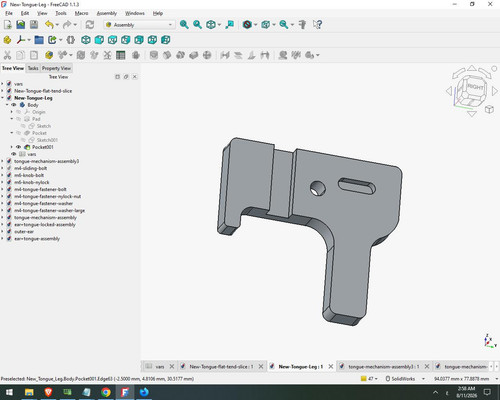Select the outer-ear document in tree
Viewport: 500px width, 400px height.
point(24,231)
